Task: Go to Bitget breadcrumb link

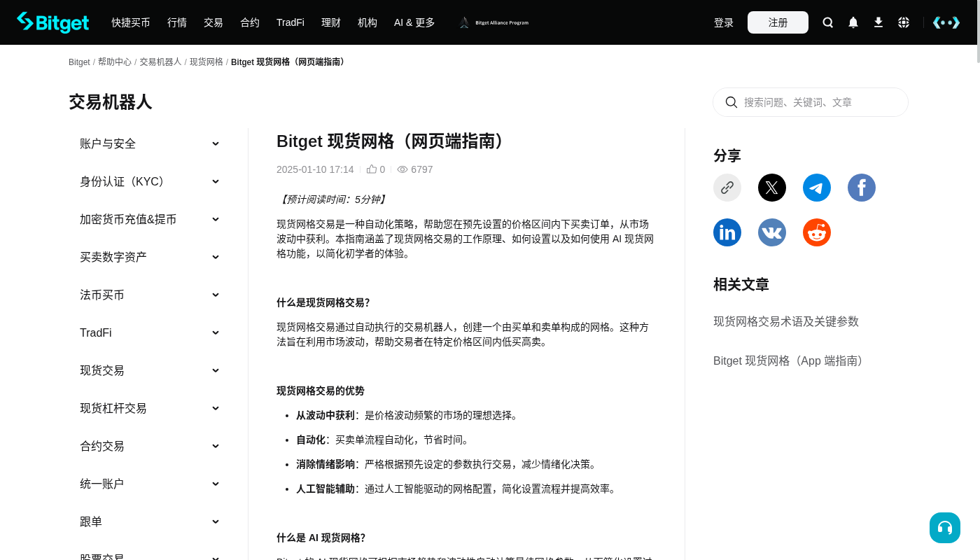Action: click(x=79, y=62)
